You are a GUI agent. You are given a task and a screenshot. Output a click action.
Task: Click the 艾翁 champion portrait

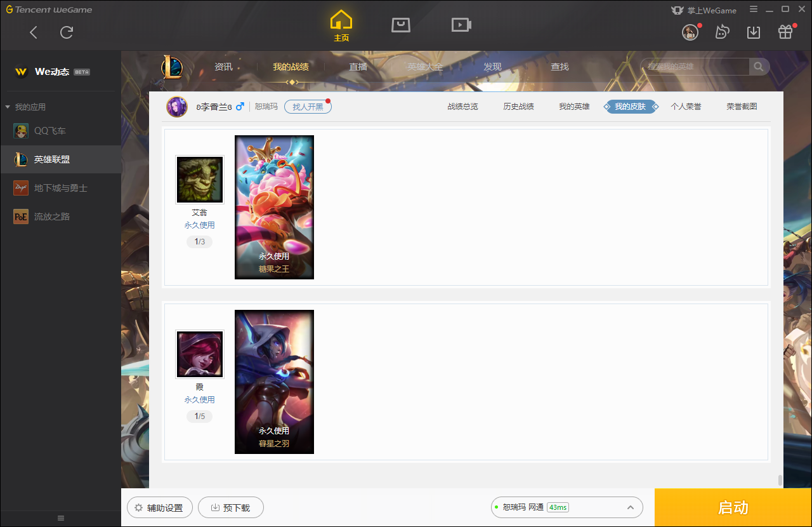pos(200,180)
